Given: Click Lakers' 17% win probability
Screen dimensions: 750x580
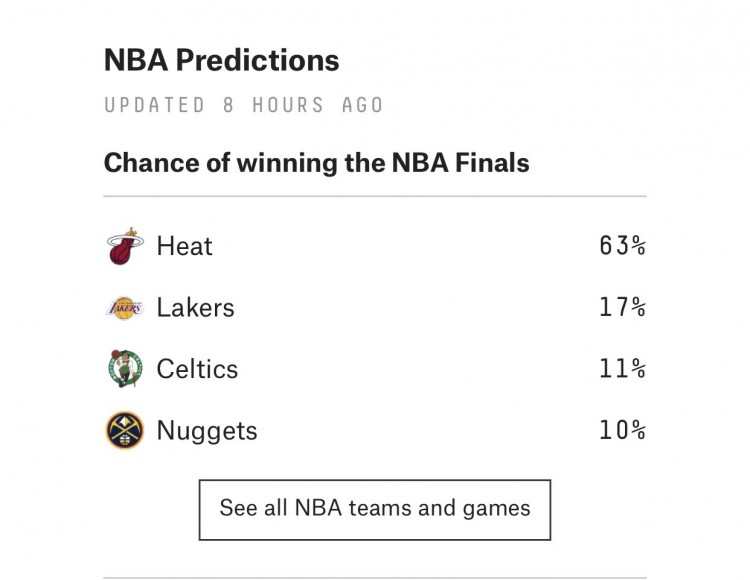Looking at the screenshot, I should pos(622,307).
